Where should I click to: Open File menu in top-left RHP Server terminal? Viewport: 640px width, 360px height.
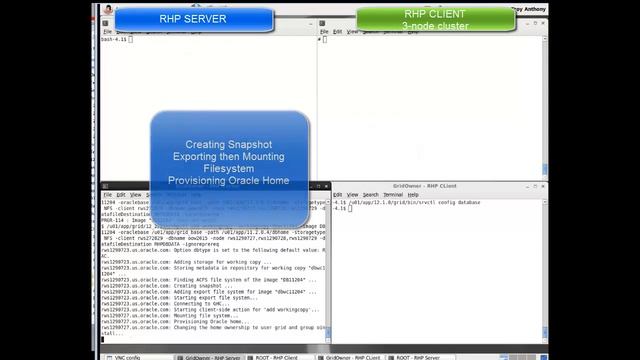(107, 31)
